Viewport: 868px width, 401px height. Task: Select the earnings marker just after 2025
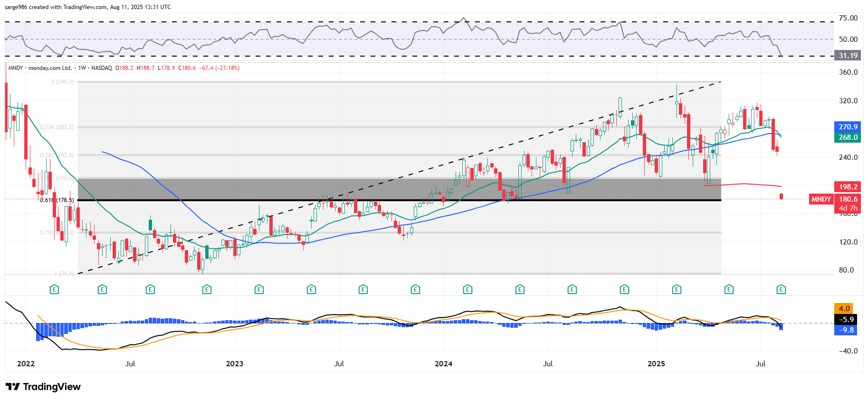pos(677,289)
